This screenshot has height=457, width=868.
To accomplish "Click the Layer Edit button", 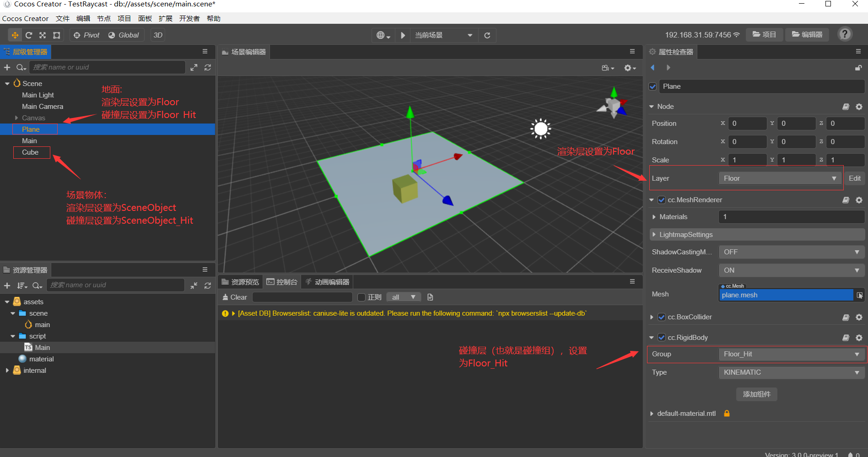I will pos(854,178).
